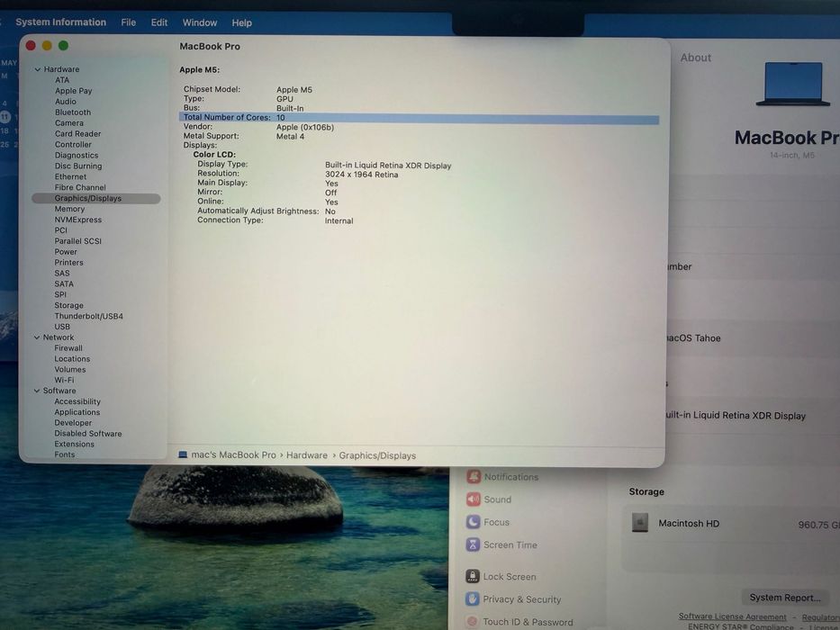Open the File menu
The width and height of the screenshot is (840, 630).
128,22
